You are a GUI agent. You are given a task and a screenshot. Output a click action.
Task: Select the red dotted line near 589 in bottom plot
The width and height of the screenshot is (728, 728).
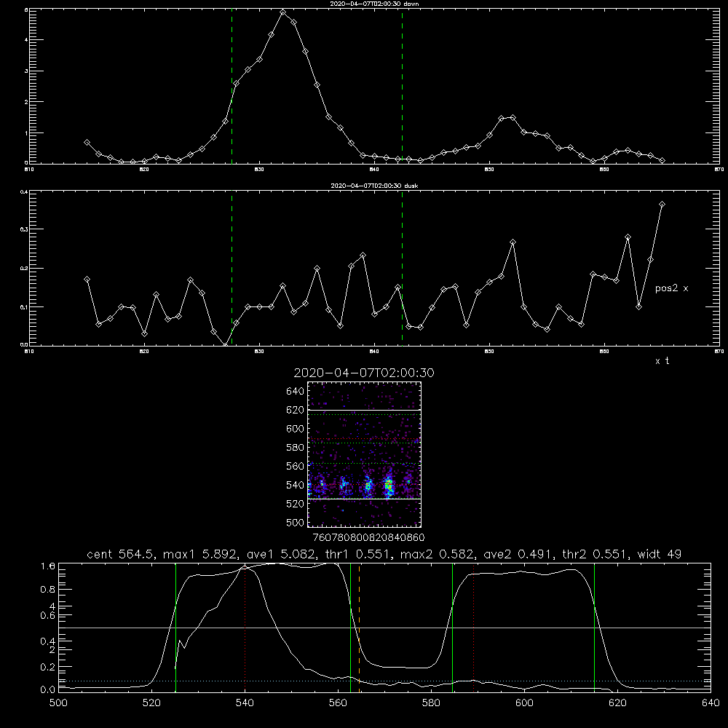(x=474, y=628)
